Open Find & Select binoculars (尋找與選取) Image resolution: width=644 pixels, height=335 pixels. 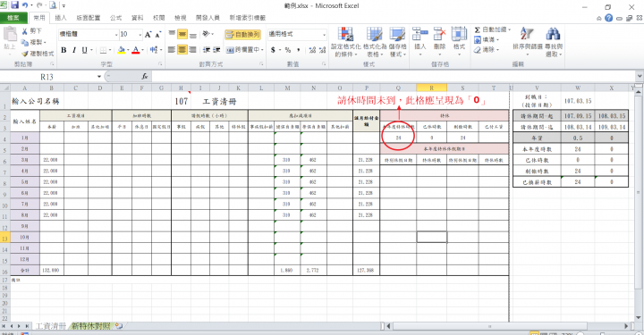point(554,42)
